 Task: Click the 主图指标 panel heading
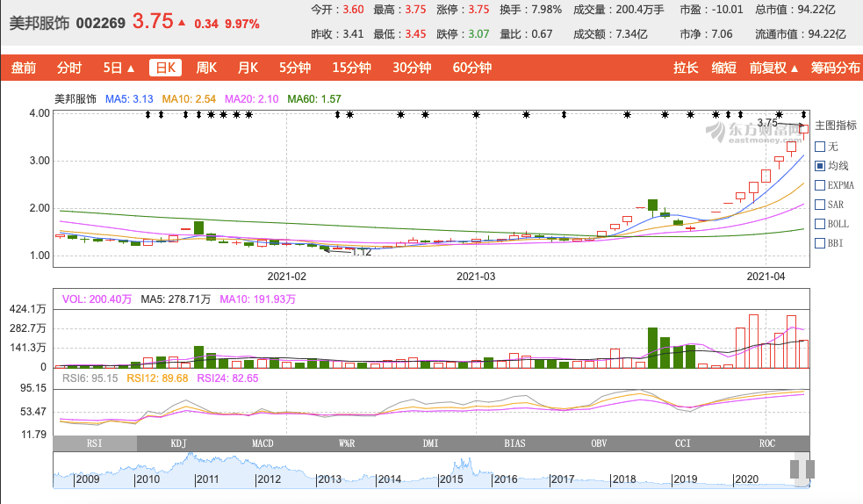(836, 126)
